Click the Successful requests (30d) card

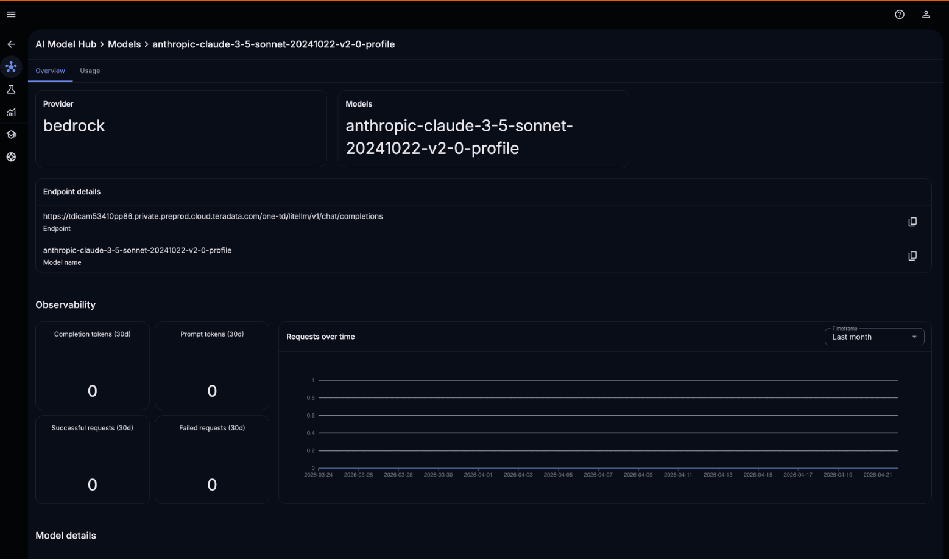point(93,460)
